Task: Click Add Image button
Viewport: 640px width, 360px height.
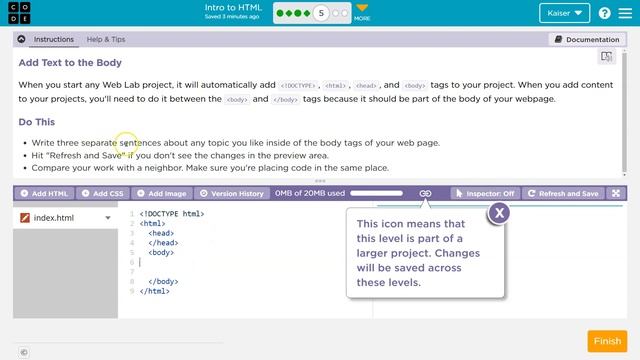Action: coord(162,193)
